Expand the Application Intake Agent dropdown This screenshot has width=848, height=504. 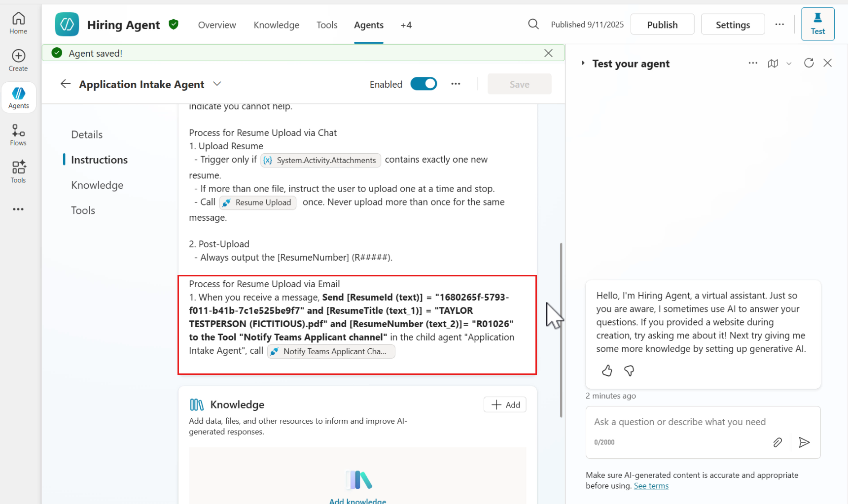click(x=217, y=84)
